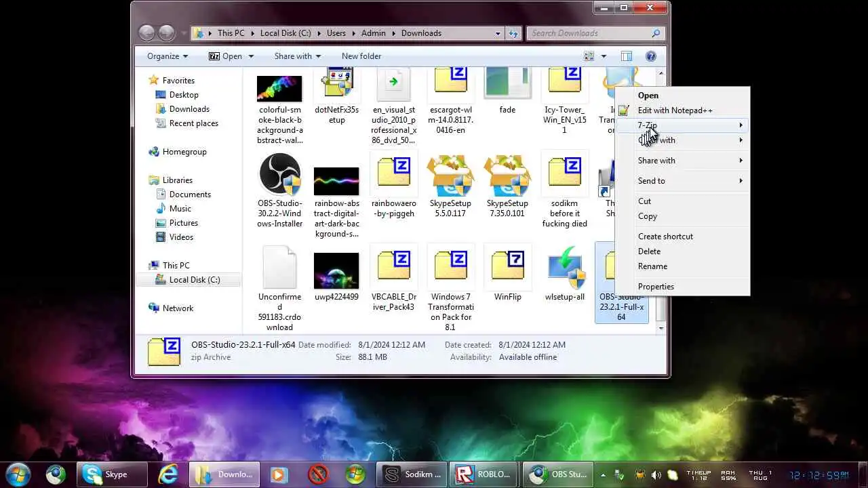The image size is (868, 488).
Task: Open Explorer help question mark icon
Action: click(651, 56)
